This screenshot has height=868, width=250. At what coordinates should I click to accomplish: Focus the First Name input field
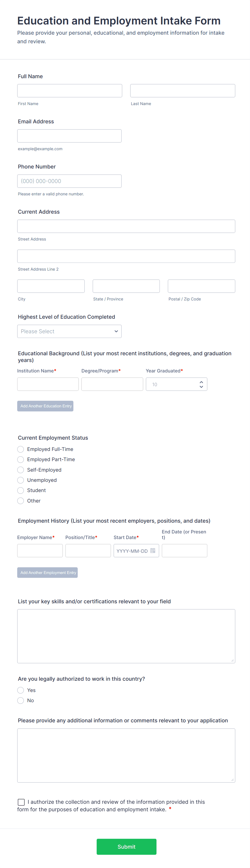pos(69,91)
